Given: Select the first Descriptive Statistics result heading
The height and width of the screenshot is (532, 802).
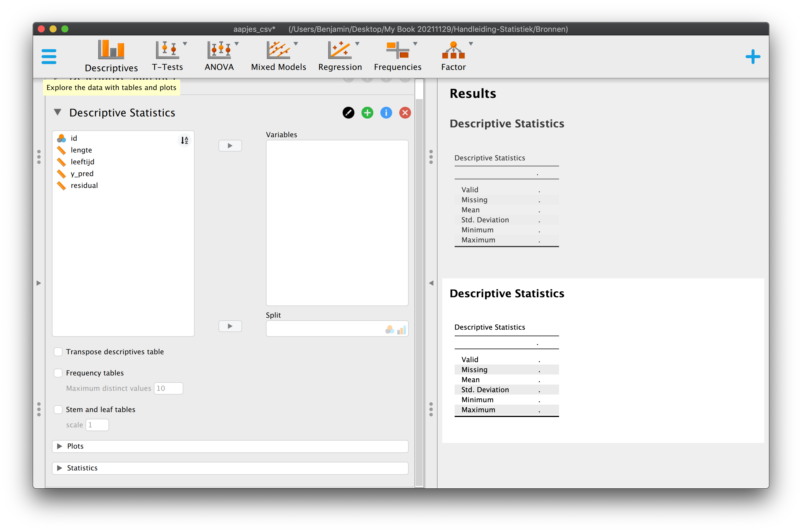Looking at the screenshot, I should coord(507,124).
